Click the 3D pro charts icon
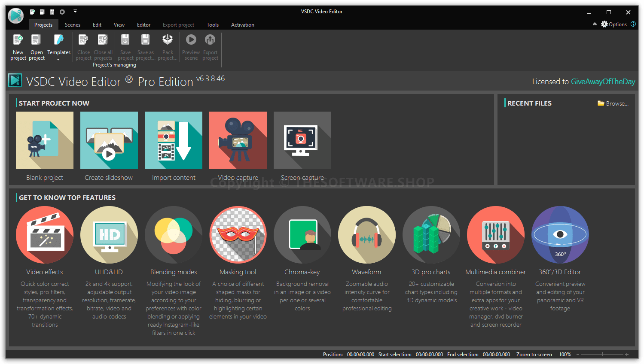This screenshot has width=644, height=364. [x=431, y=235]
